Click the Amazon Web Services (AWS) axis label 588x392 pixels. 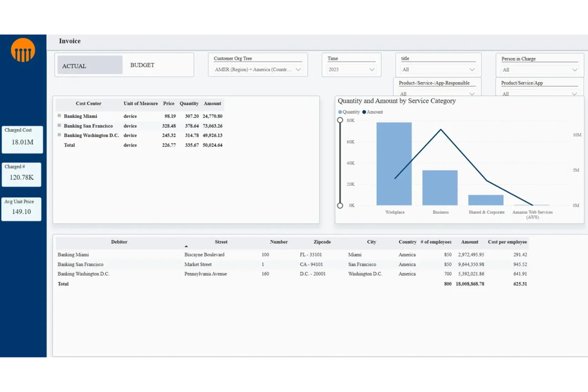532,214
